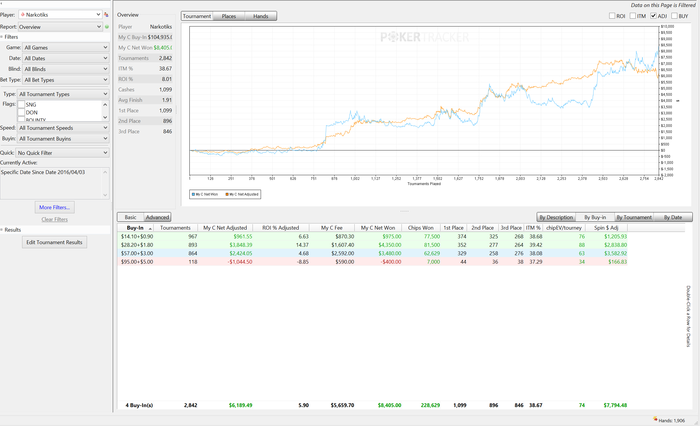The width and height of the screenshot is (700, 426).
Task: Click the green status icon beside Report dropdown
Action: coord(107,27)
